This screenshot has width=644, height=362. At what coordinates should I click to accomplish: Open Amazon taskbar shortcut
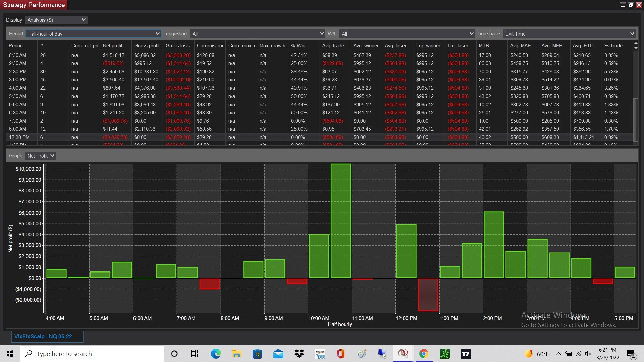click(x=320, y=354)
